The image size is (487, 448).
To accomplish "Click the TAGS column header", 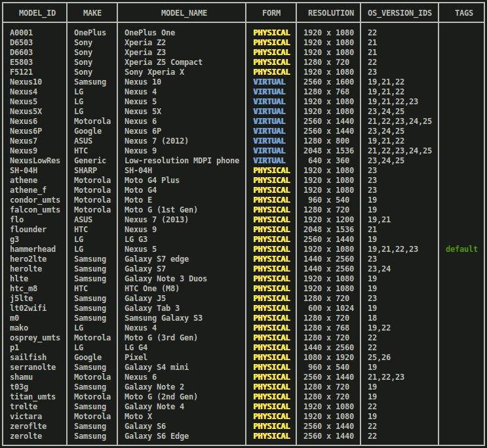I will 461,13.
